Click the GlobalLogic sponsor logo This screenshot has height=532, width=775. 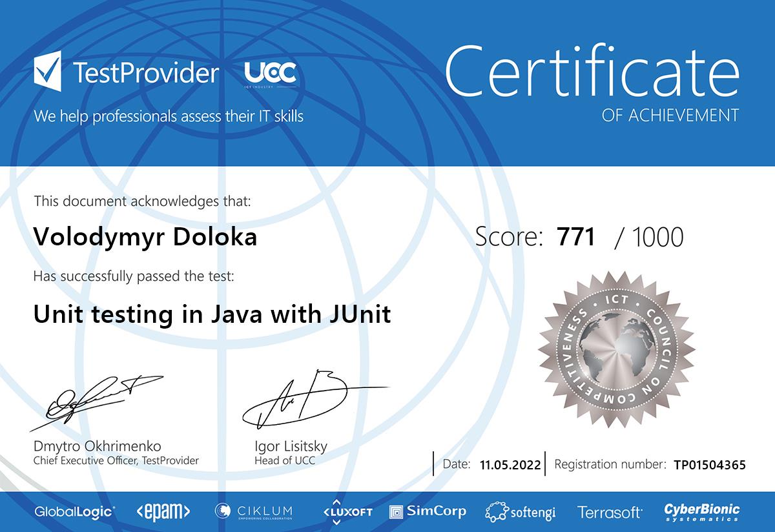pyautogui.click(x=75, y=512)
